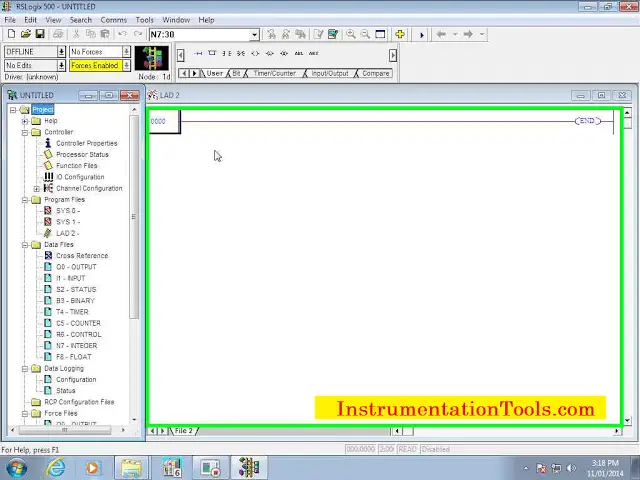Select rung number 0000
This screenshot has width=640, height=480.
158,121
